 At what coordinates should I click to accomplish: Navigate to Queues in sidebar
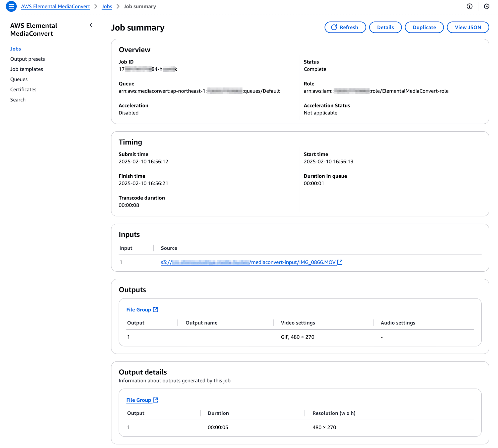pos(19,79)
